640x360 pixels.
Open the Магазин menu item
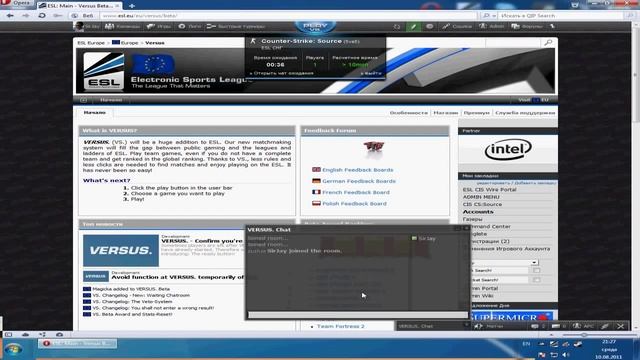point(446,113)
